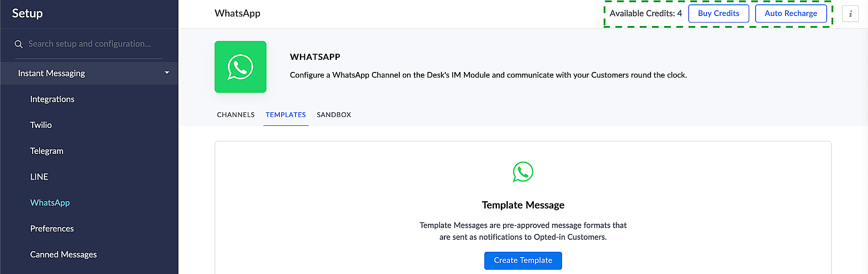Open Auto Recharge settings

click(791, 13)
